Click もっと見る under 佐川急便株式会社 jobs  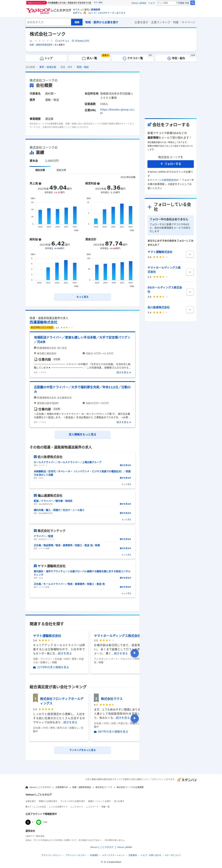(126, 484)
